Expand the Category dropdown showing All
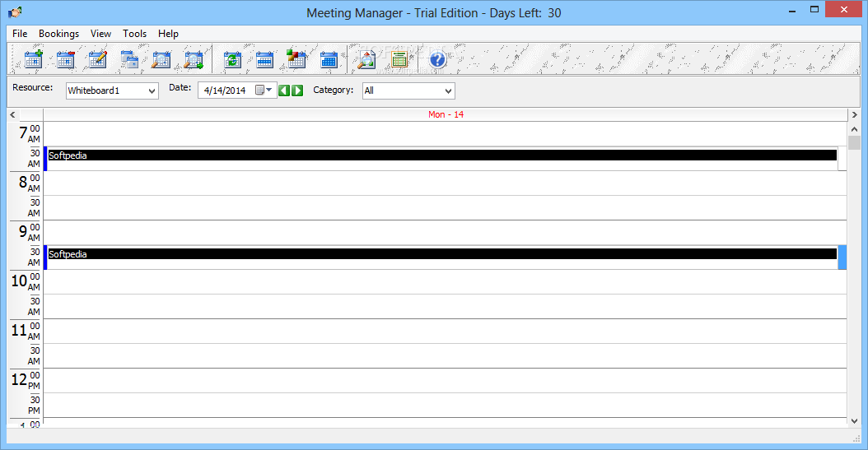 pyautogui.click(x=448, y=90)
